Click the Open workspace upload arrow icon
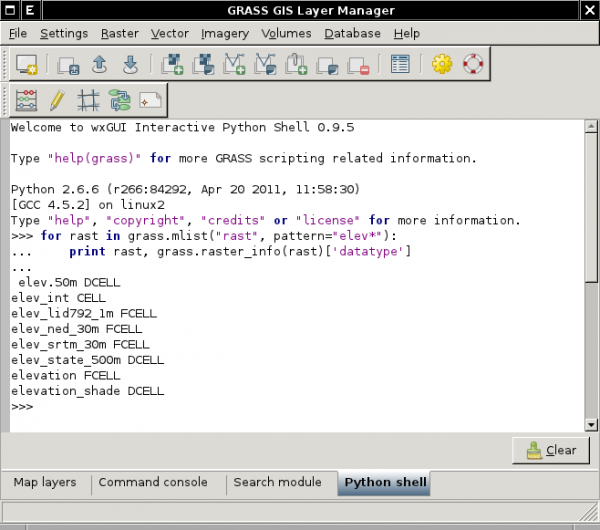Viewport: 600px width, 530px height. tap(99, 65)
